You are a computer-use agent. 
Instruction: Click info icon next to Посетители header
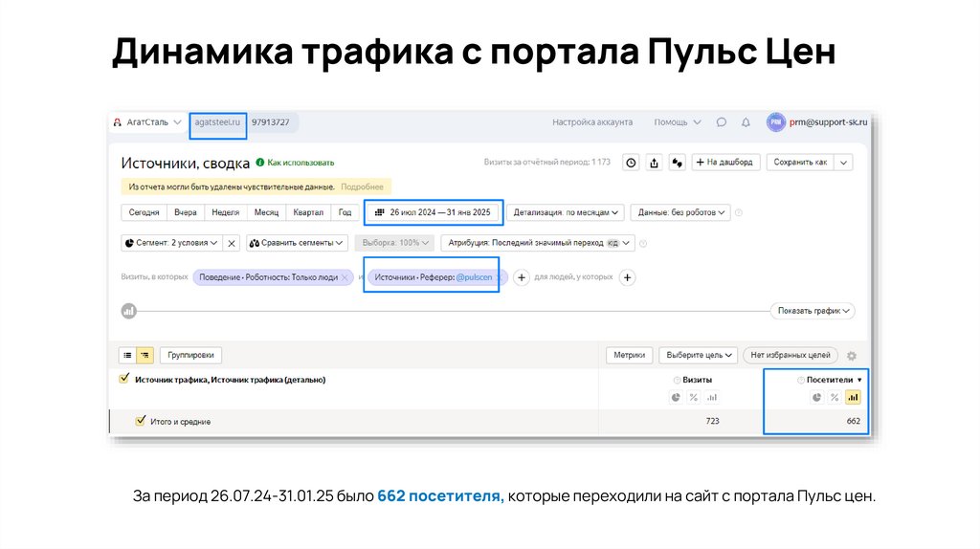pyautogui.click(x=801, y=380)
